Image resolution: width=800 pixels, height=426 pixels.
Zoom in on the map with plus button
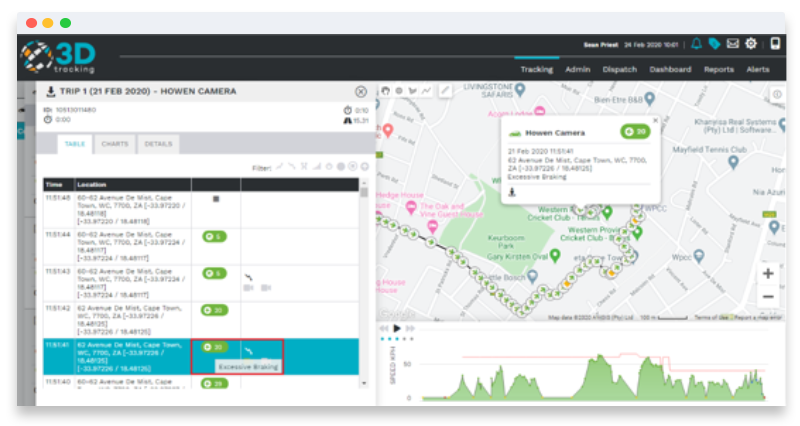pos(767,273)
